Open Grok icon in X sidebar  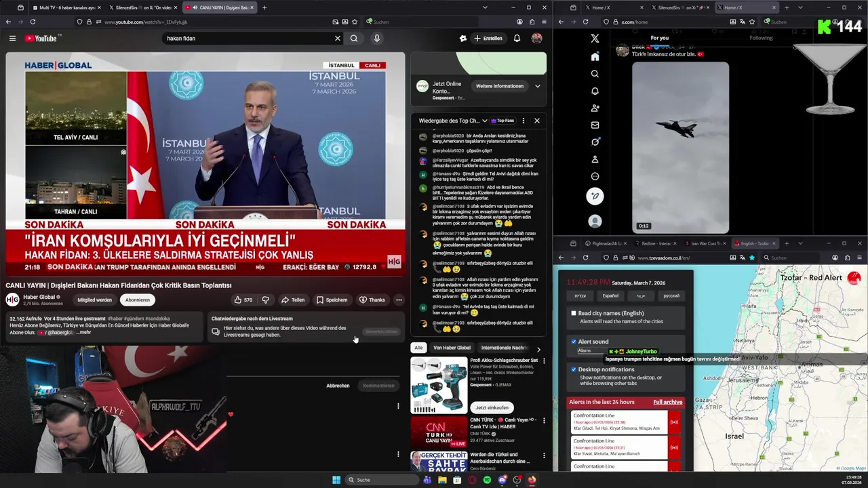[595, 142]
